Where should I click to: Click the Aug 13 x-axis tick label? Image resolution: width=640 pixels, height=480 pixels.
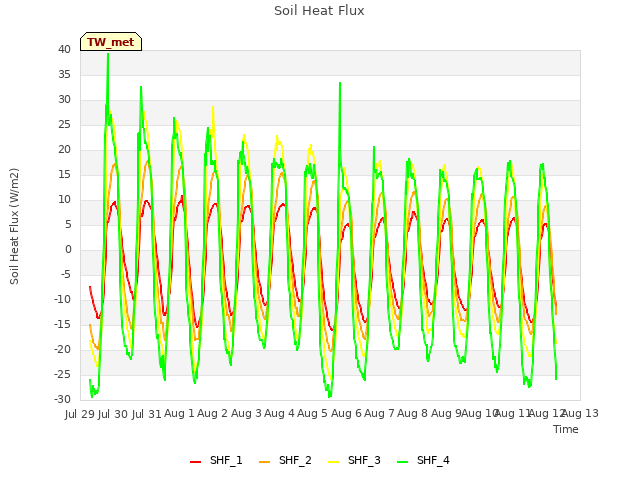coord(580,413)
